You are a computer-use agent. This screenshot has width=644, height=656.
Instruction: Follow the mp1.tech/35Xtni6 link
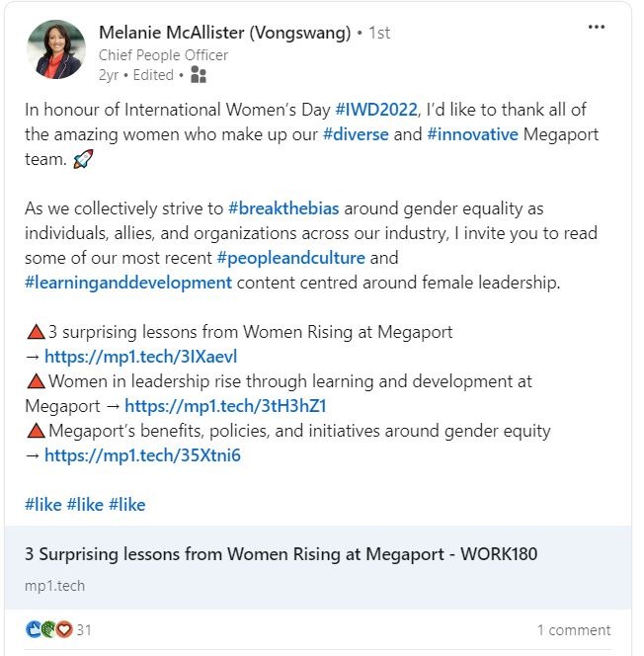pyautogui.click(x=143, y=455)
